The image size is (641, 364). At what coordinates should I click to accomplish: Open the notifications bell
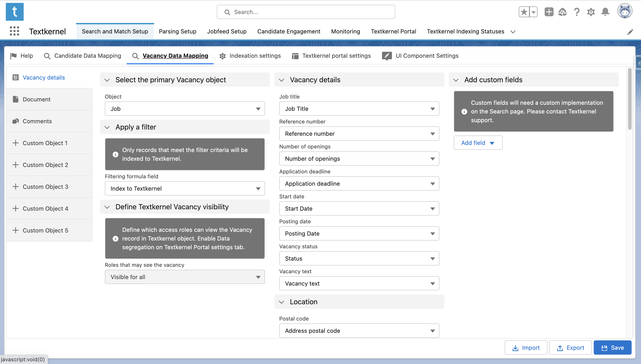605,12
